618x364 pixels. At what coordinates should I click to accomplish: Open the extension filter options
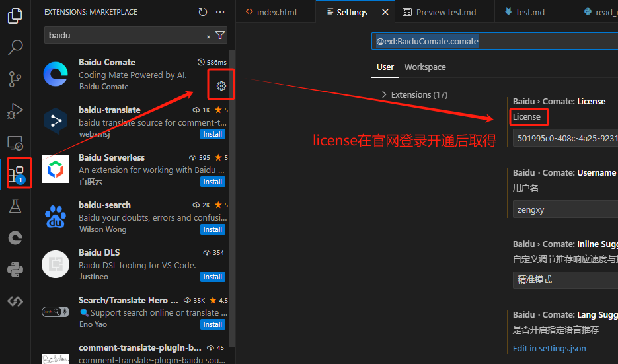220,35
